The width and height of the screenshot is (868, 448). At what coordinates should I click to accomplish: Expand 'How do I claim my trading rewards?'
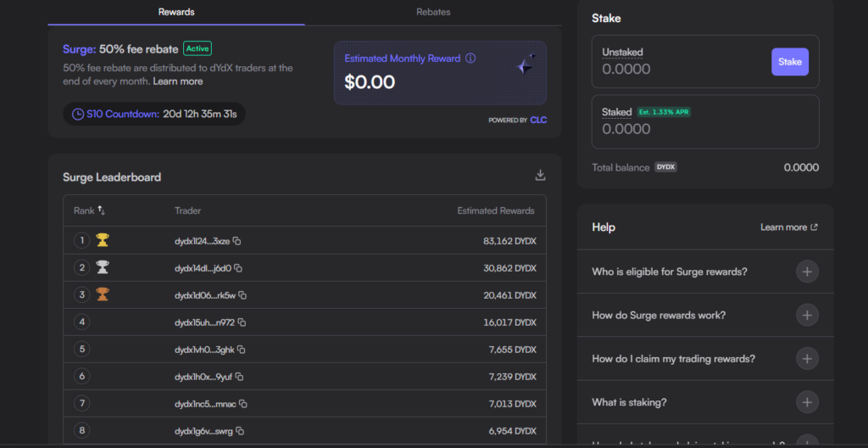pyautogui.click(x=807, y=359)
